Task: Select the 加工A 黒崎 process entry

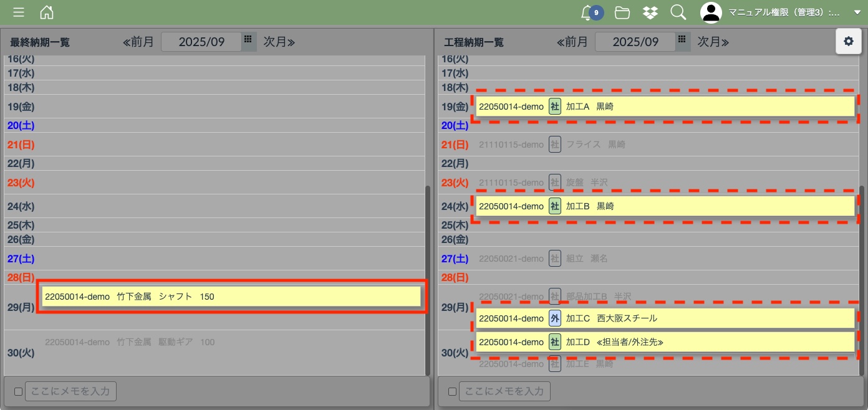Action: coord(665,107)
